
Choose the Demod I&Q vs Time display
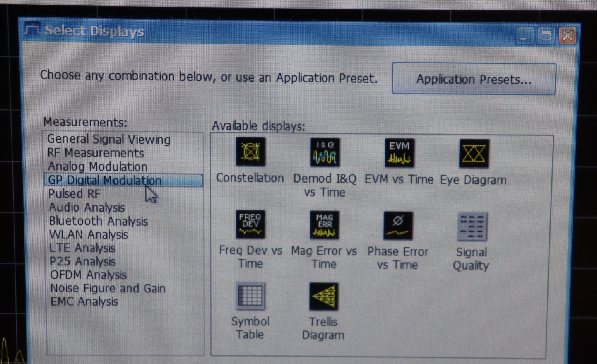(x=325, y=153)
